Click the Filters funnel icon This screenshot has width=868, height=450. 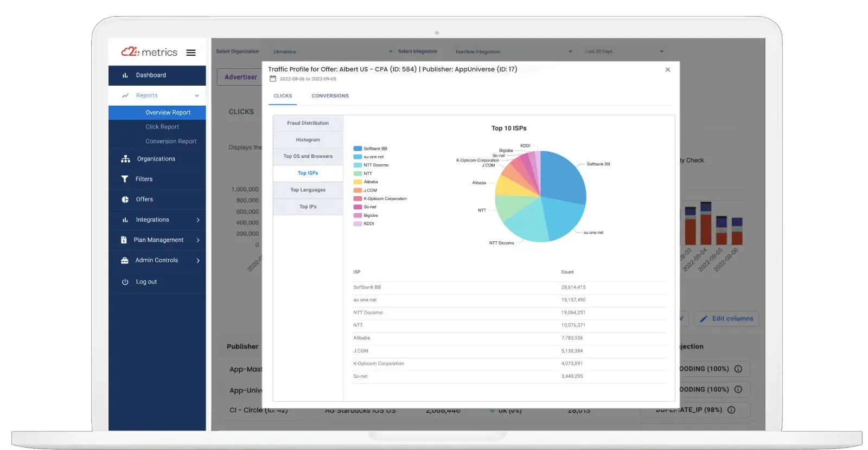pyautogui.click(x=125, y=179)
